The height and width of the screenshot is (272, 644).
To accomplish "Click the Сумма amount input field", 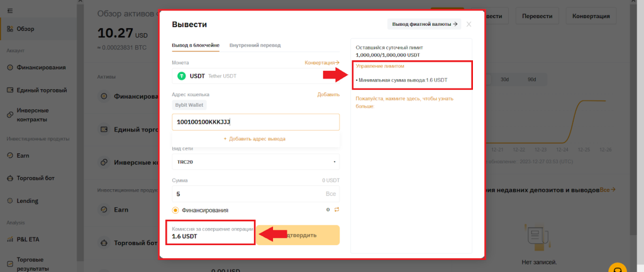I will pyautogui.click(x=256, y=193).
